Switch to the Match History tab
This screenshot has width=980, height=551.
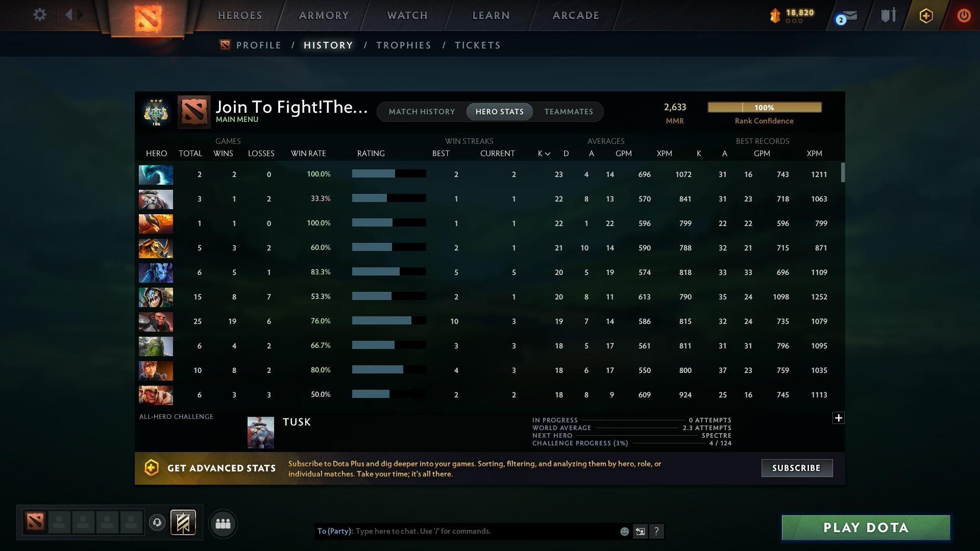[x=422, y=111]
